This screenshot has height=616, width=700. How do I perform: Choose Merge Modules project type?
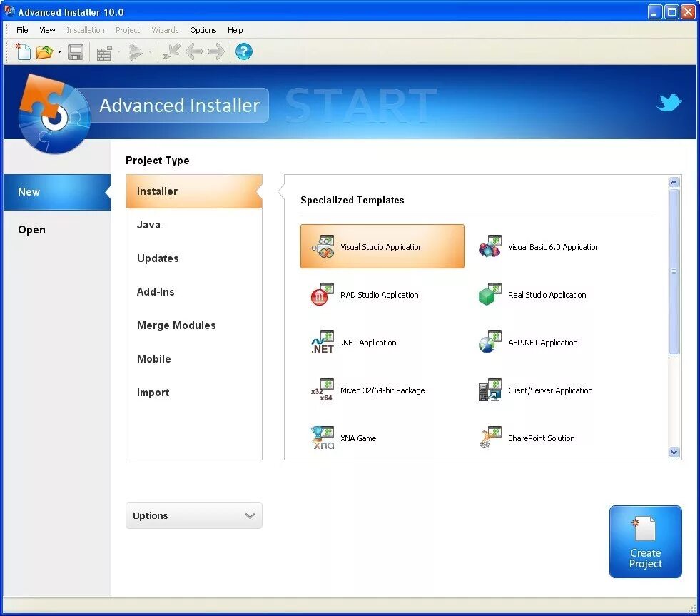(194, 325)
